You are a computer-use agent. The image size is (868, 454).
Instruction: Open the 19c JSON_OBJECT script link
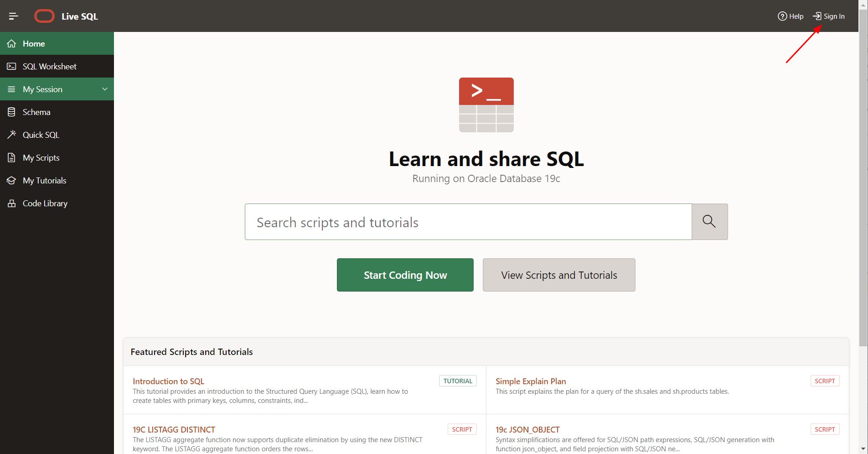527,429
